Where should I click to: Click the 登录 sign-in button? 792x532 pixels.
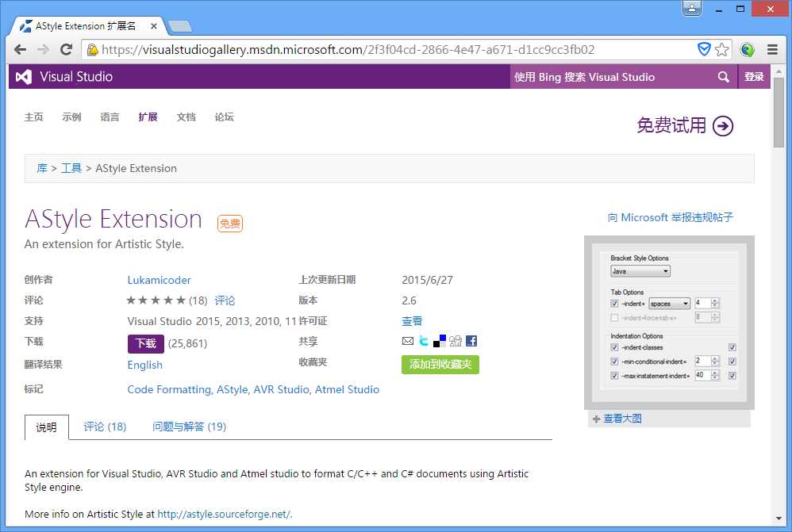click(x=754, y=77)
